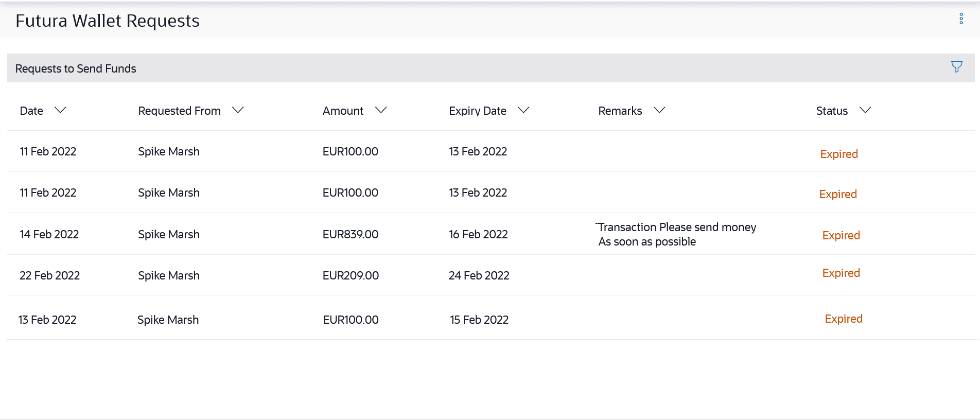
Task: Click the Futura Wallet Requests title
Action: point(108,21)
